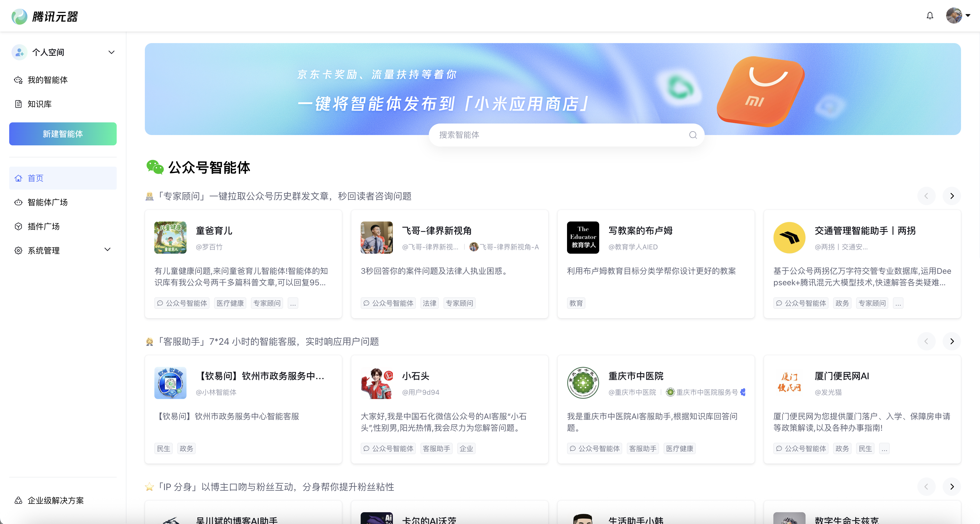The width and height of the screenshot is (980, 524).
Task: Click the 个人空间 user icon
Action: [x=19, y=52]
